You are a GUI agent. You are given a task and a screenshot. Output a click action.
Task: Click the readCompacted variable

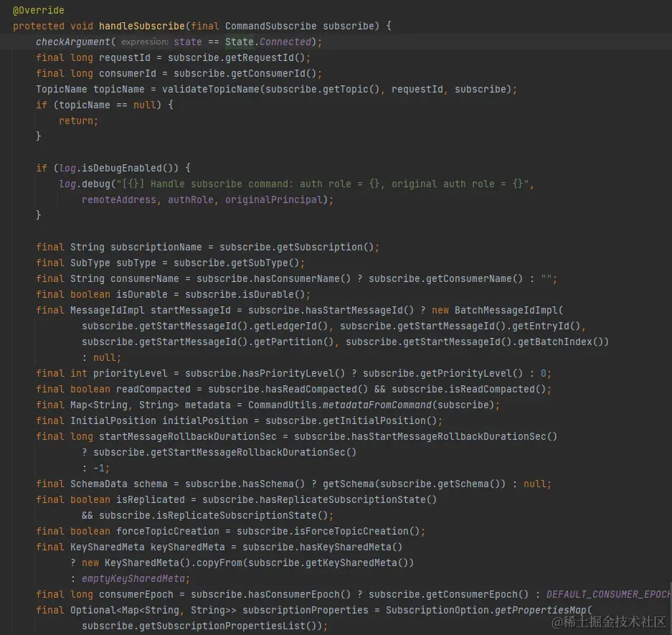click(x=153, y=390)
